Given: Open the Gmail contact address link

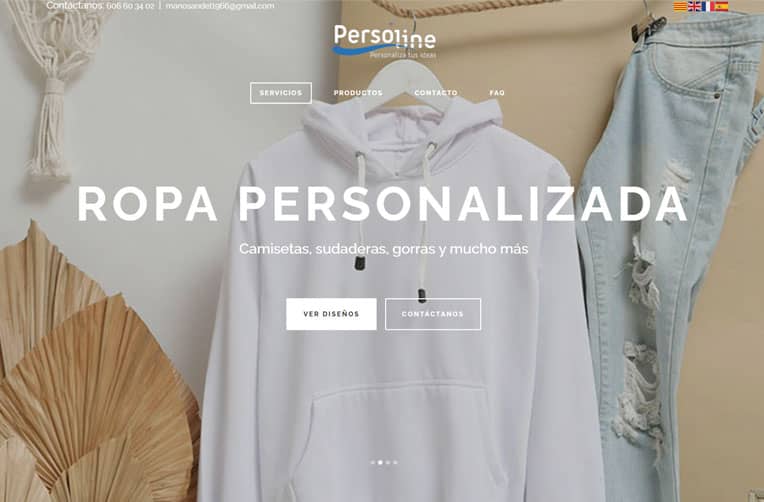Looking at the screenshot, I should click(x=220, y=6).
